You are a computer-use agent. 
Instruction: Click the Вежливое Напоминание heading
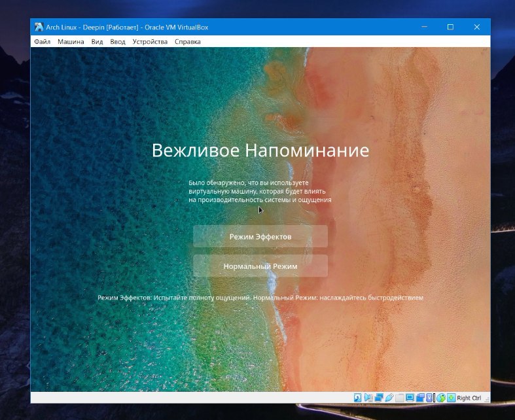[x=260, y=150]
